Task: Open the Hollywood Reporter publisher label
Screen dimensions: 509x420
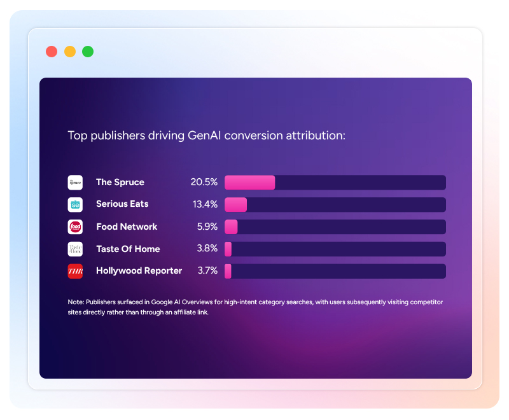Action: (139, 271)
